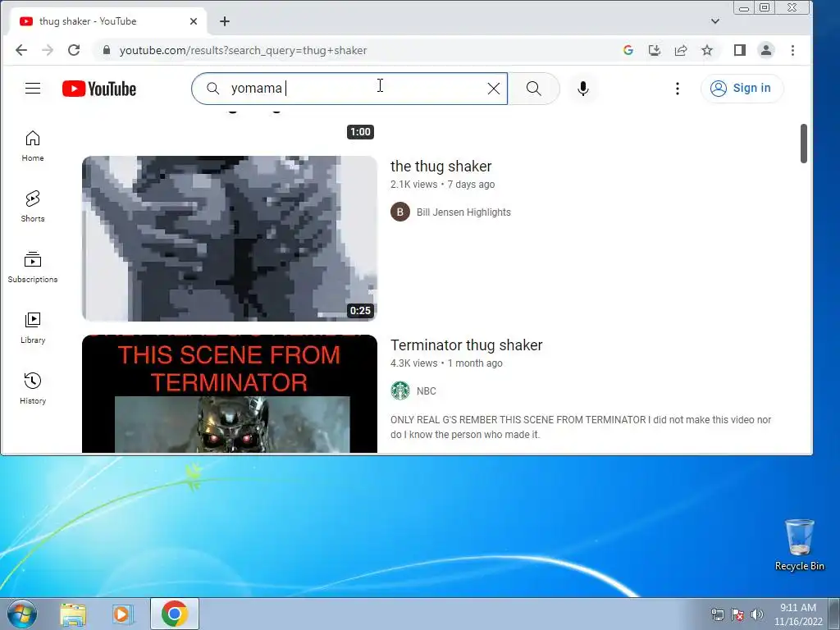Click the '4.3K views' text
Viewport: 840px width, 630px height.
tap(413, 363)
